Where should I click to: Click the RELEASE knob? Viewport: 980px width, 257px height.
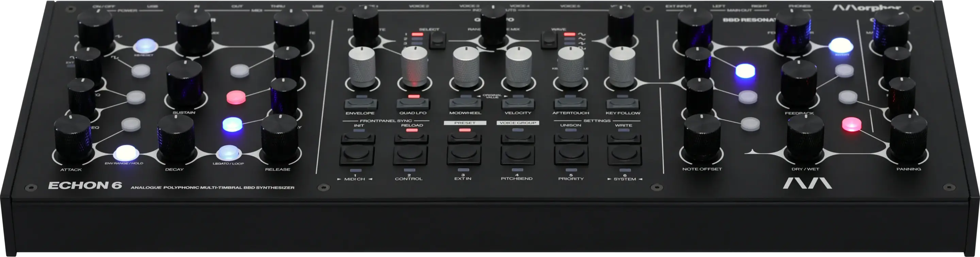[280, 138]
